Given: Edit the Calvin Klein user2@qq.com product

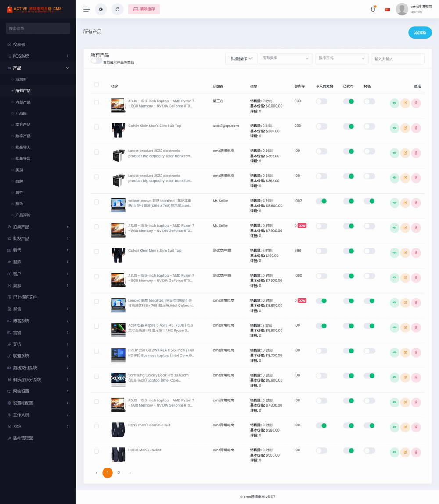Looking at the screenshot, I should point(405,128).
